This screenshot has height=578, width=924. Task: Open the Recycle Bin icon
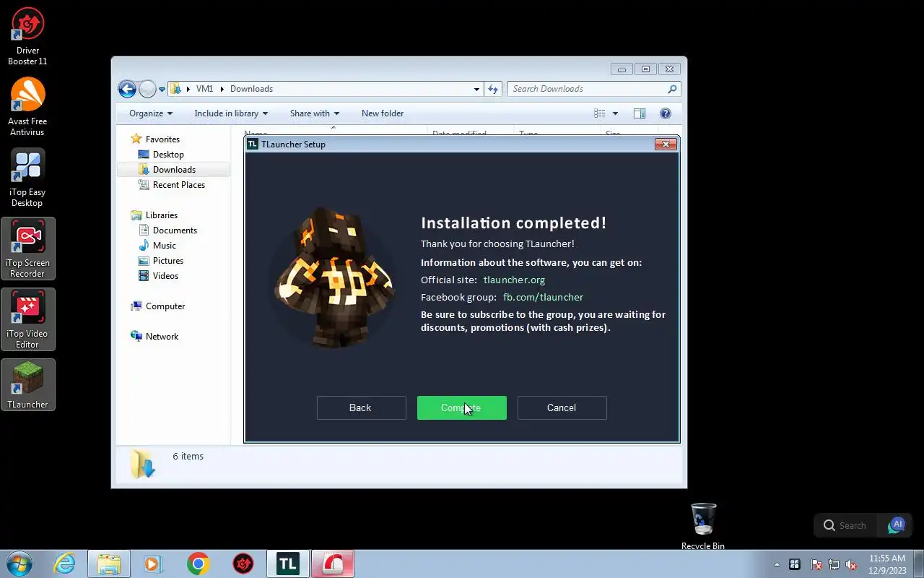(x=703, y=526)
